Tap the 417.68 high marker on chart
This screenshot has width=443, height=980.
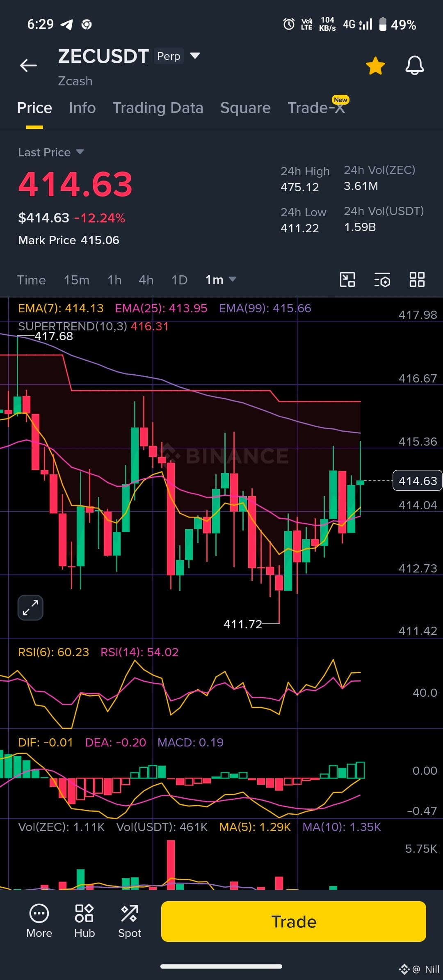pos(54,336)
